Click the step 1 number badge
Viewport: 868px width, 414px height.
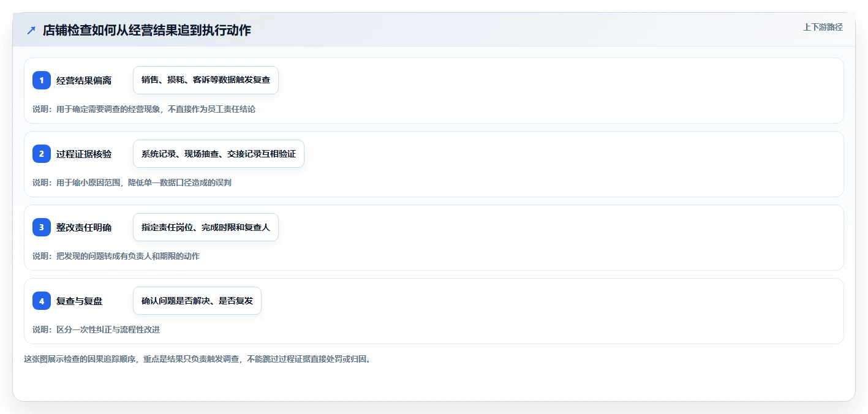(42, 80)
